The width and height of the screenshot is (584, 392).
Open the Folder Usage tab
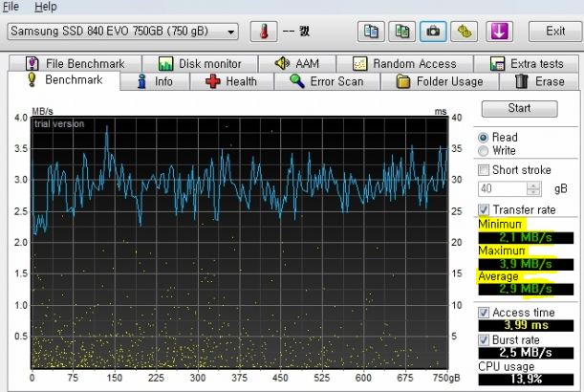[440, 81]
